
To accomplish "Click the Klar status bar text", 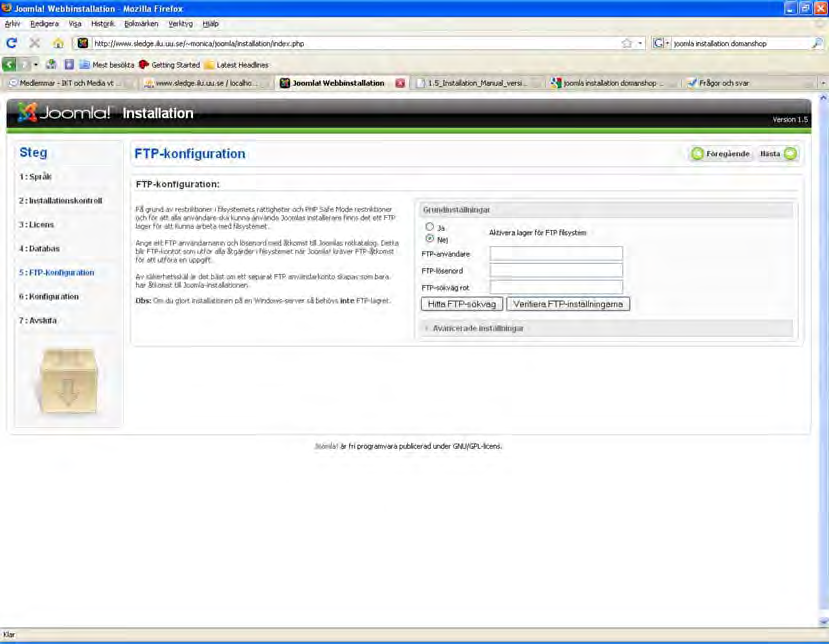I will [9, 634].
